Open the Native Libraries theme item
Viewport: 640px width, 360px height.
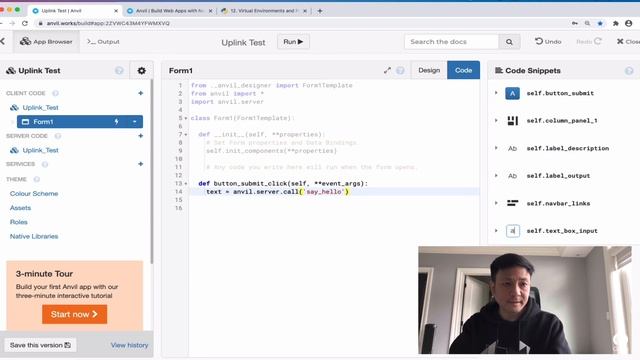34,236
